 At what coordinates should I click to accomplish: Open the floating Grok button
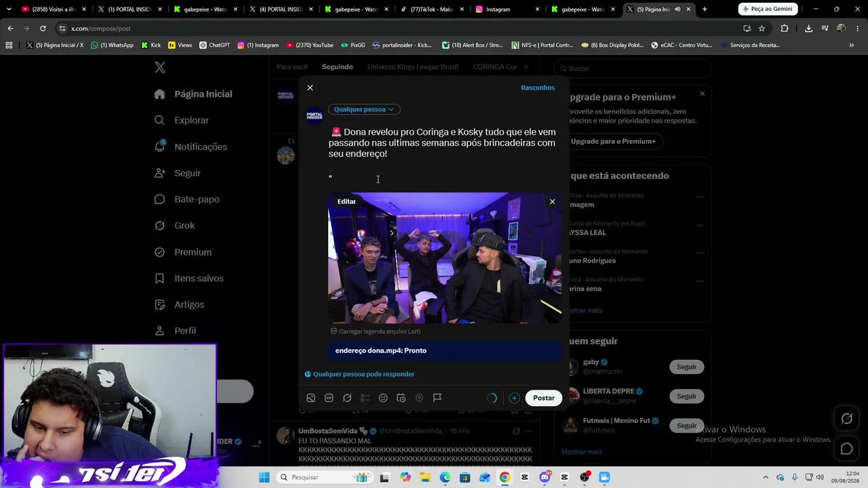tap(847, 419)
